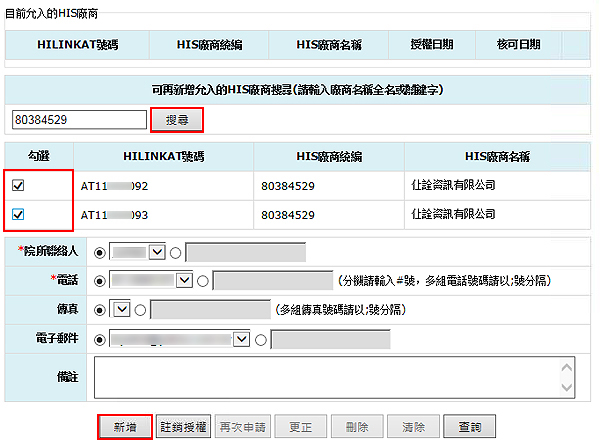Click the 查詢 query button
Viewport: 600px width, 447px height.
[x=469, y=426]
